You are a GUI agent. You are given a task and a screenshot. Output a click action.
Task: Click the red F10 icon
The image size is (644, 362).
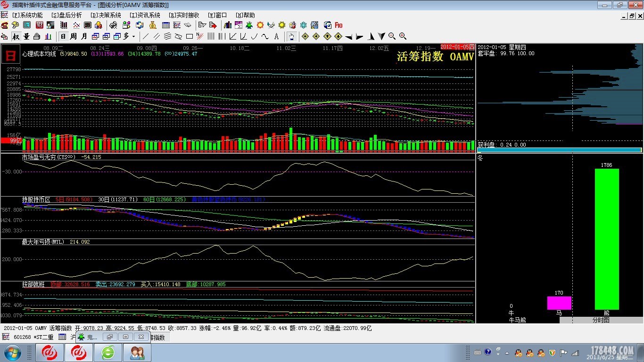click(339, 25)
